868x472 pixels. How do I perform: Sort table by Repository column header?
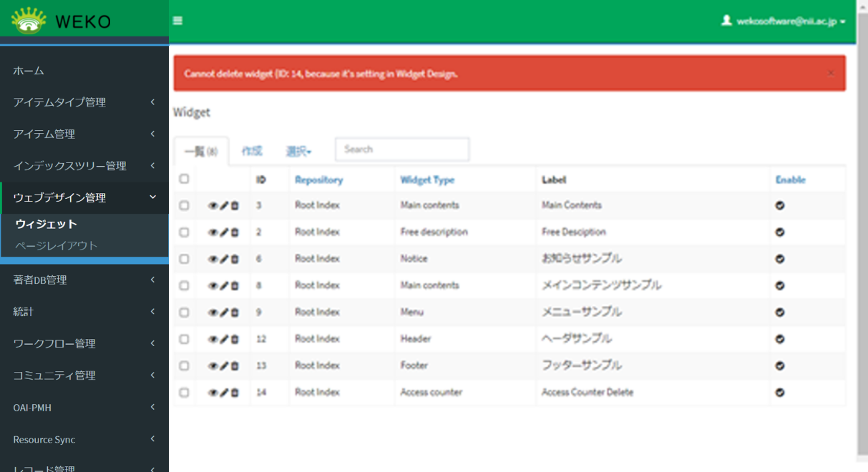click(318, 180)
